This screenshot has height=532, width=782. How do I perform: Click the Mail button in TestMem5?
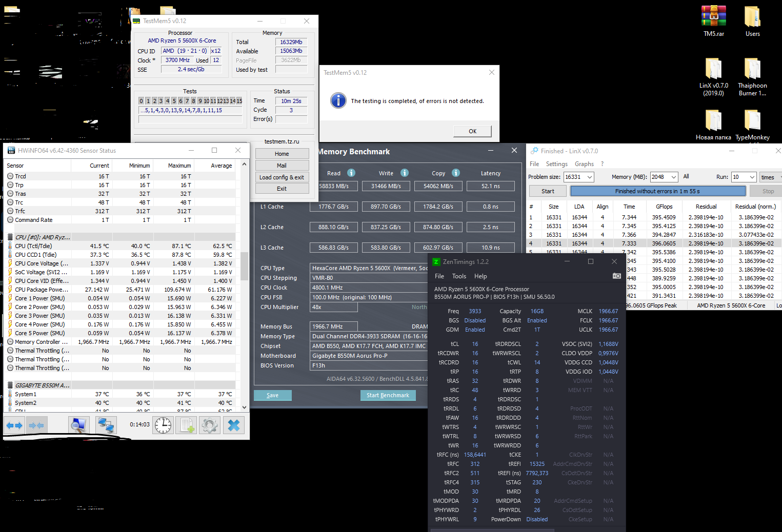pyautogui.click(x=282, y=166)
